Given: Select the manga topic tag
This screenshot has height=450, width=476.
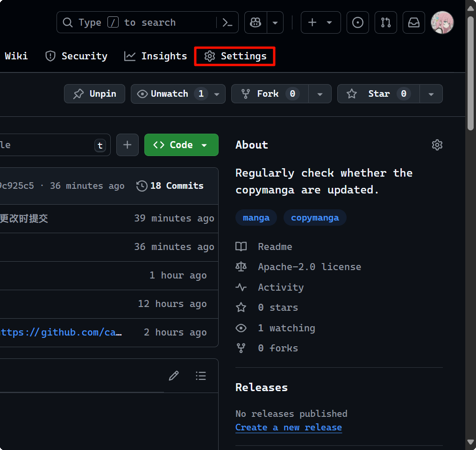Looking at the screenshot, I should coord(256,218).
